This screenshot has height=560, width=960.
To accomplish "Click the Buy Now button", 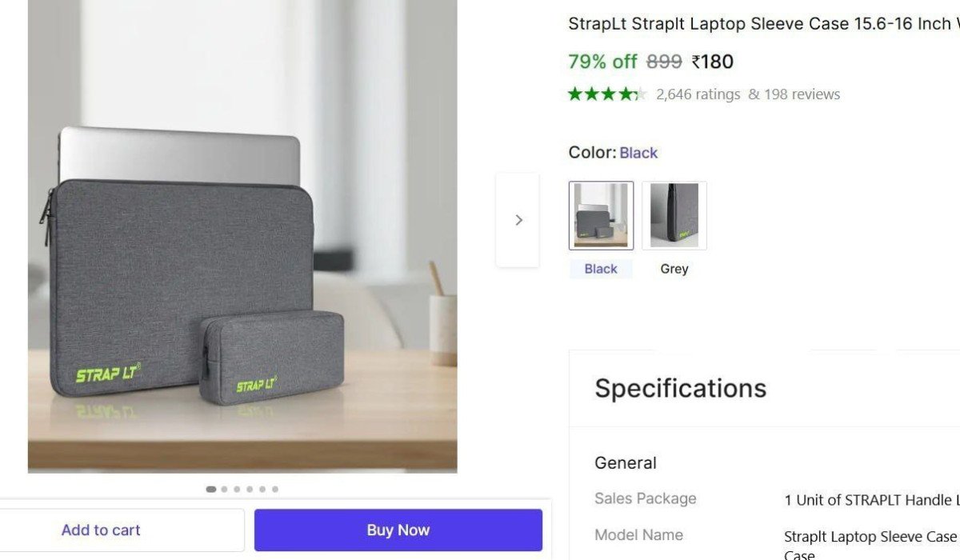I will (398, 530).
